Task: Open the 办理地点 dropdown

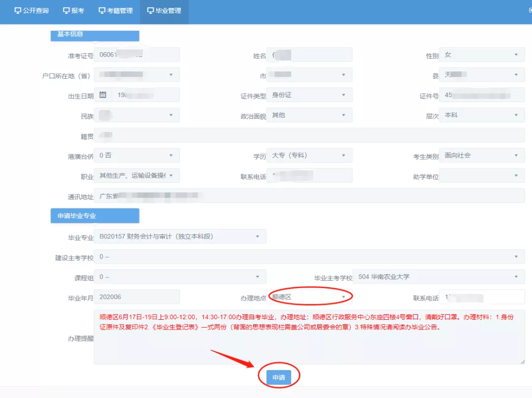Action: coord(345,296)
